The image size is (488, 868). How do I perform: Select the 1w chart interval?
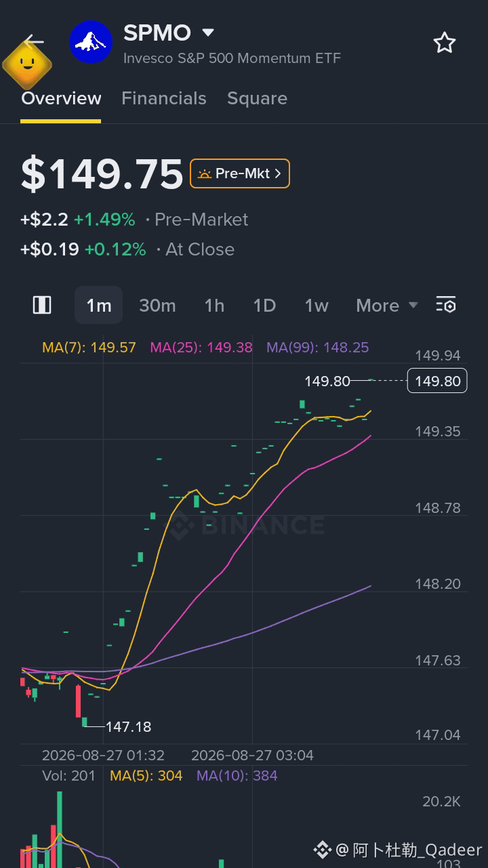pos(317,306)
